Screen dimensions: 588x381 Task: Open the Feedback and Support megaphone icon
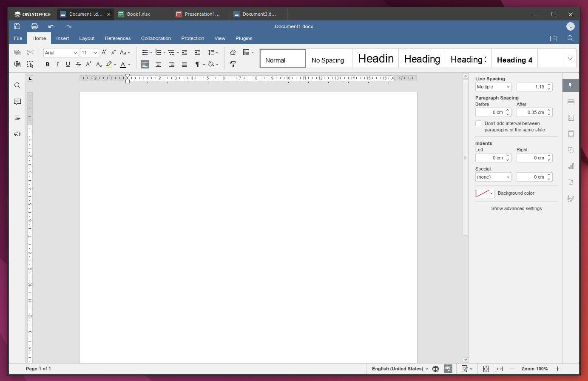(x=17, y=134)
